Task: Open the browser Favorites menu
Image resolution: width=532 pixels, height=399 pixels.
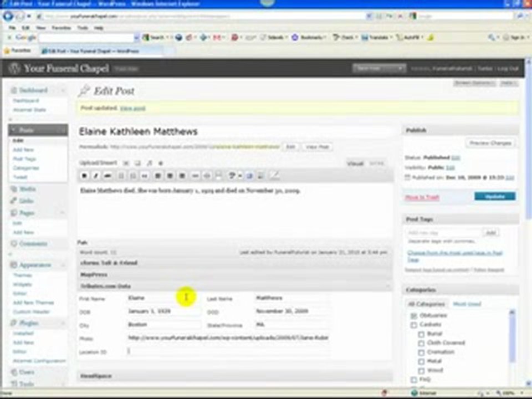Action: [61, 28]
